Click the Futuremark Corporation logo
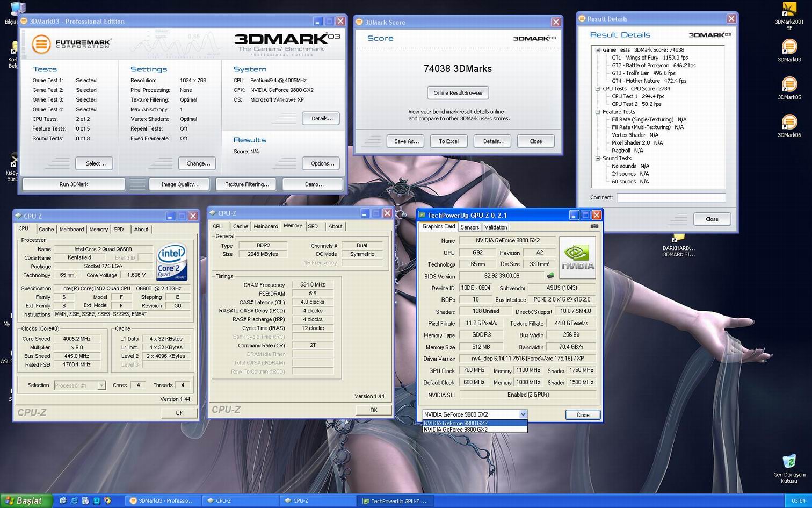This screenshot has height=508, width=812. tap(71, 44)
